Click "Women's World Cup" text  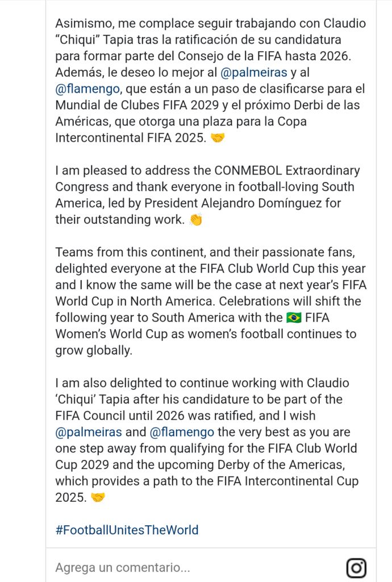[x=112, y=334]
